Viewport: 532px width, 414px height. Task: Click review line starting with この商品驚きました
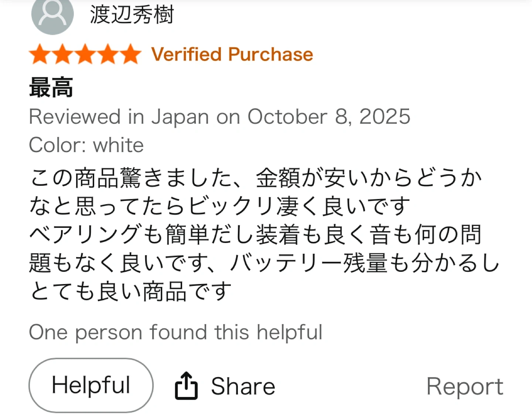(x=256, y=178)
